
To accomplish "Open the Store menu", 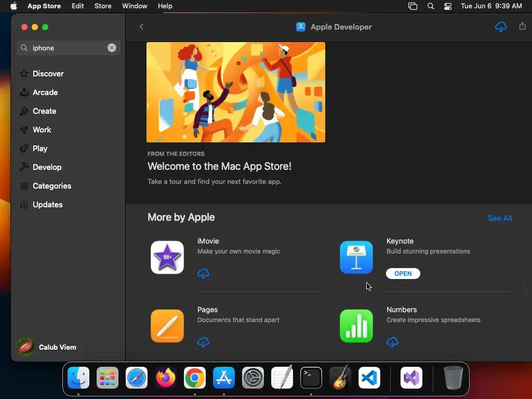I will (103, 6).
